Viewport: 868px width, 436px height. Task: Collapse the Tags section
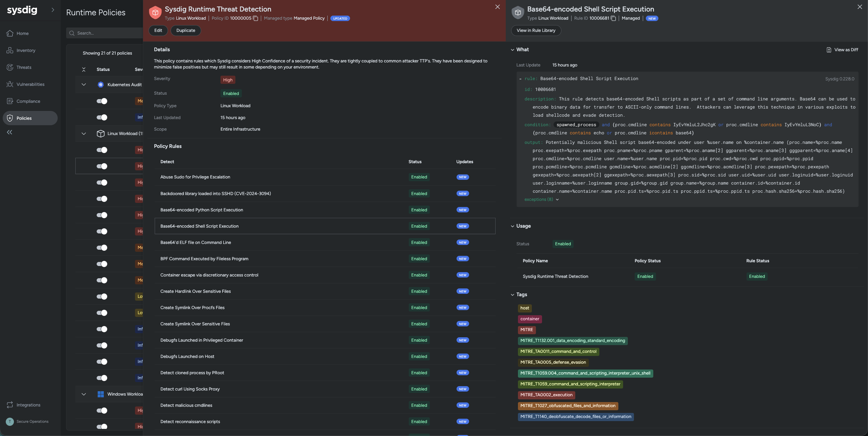coord(513,295)
